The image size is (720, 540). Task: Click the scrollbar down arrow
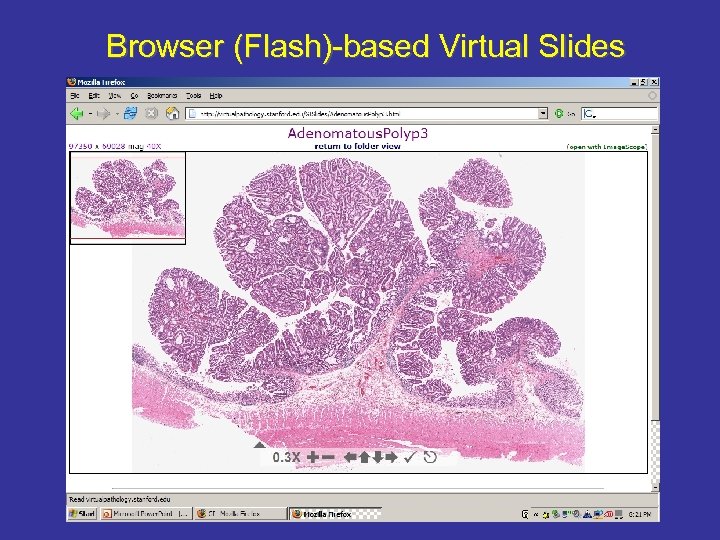point(655,487)
